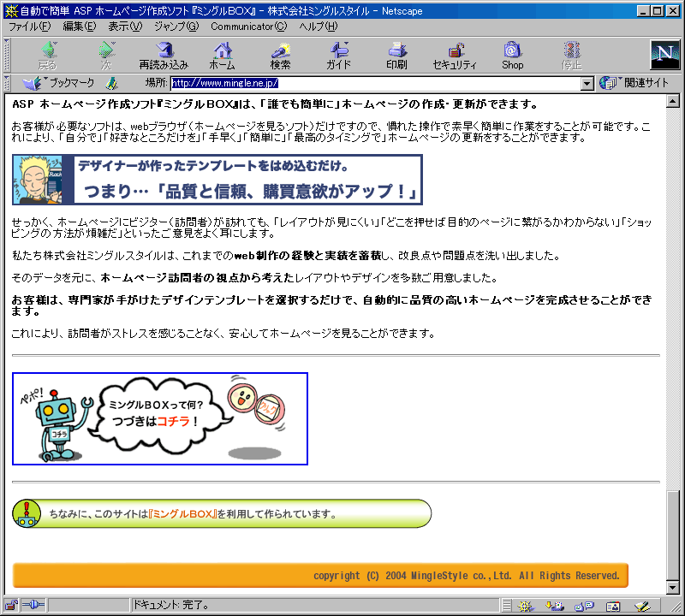The image size is (685, 616).
Task: Open the 関連サイト related sites button
Action: [x=634, y=83]
